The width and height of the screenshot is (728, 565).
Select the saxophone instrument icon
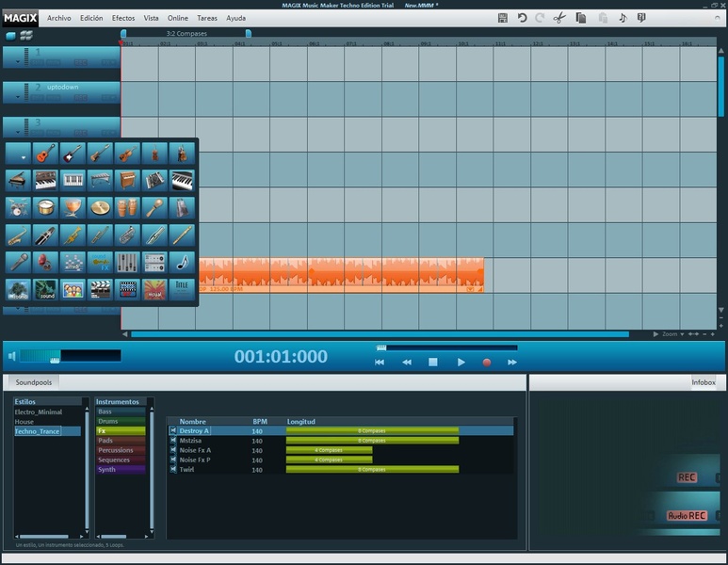pos(19,234)
